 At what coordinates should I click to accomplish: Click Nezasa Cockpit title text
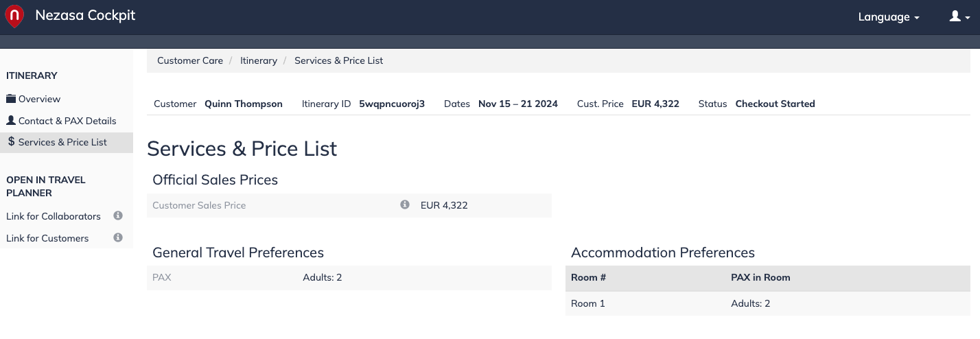click(x=85, y=16)
